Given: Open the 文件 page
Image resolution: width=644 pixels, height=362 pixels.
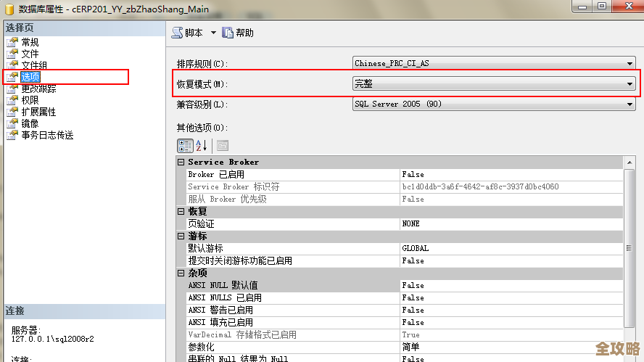Looking at the screenshot, I should point(30,54).
